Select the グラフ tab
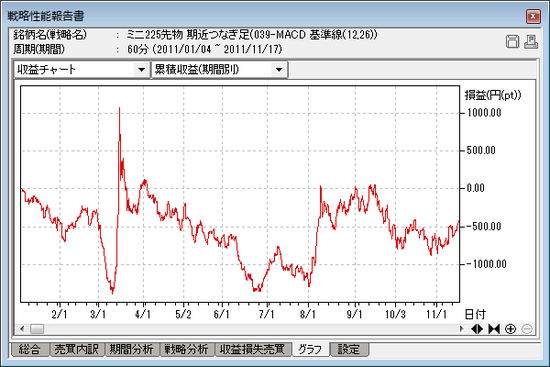This screenshot has width=550, height=367. click(x=310, y=349)
